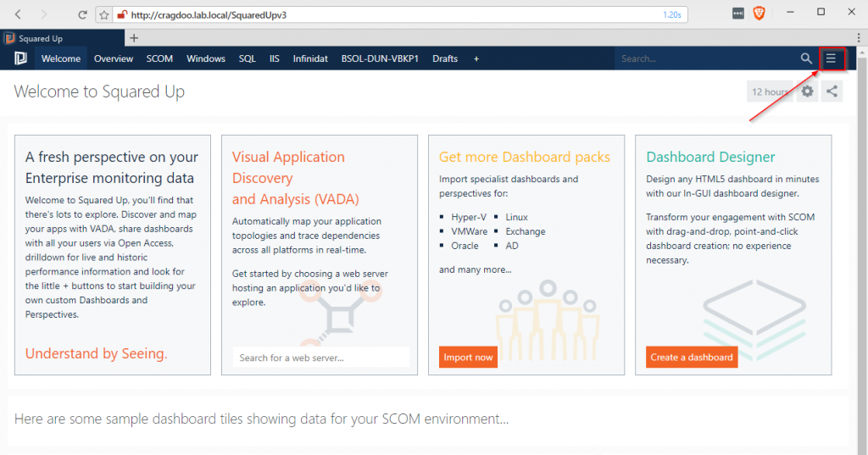Focus the Search field in navigation bar

point(706,58)
